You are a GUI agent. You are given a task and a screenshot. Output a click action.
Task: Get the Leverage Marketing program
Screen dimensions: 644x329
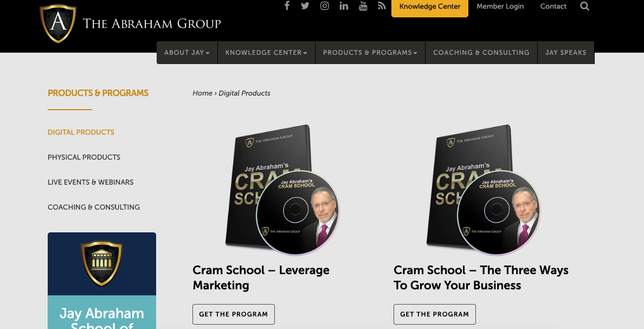pos(233,314)
